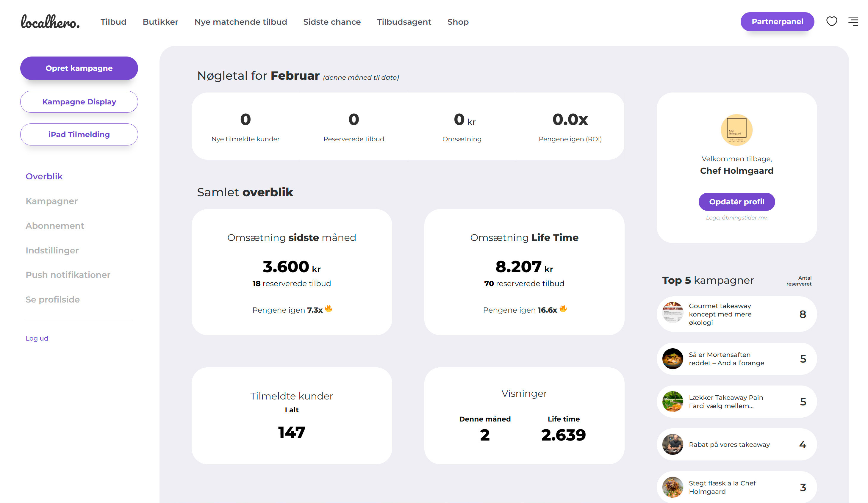Screen dimensions: 868x503
Task: Click the iPad Tilmelding button
Action: pyautogui.click(x=79, y=134)
